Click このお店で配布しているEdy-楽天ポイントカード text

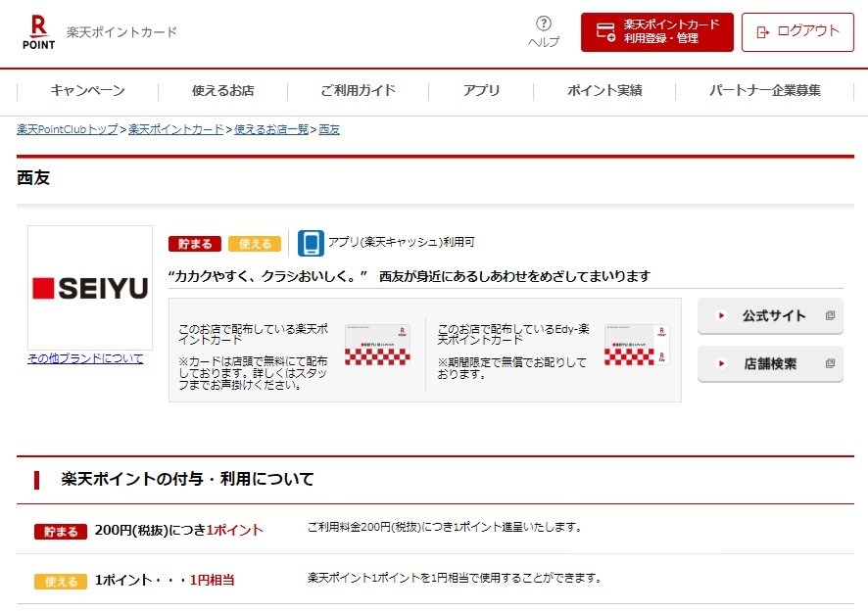tap(513, 334)
